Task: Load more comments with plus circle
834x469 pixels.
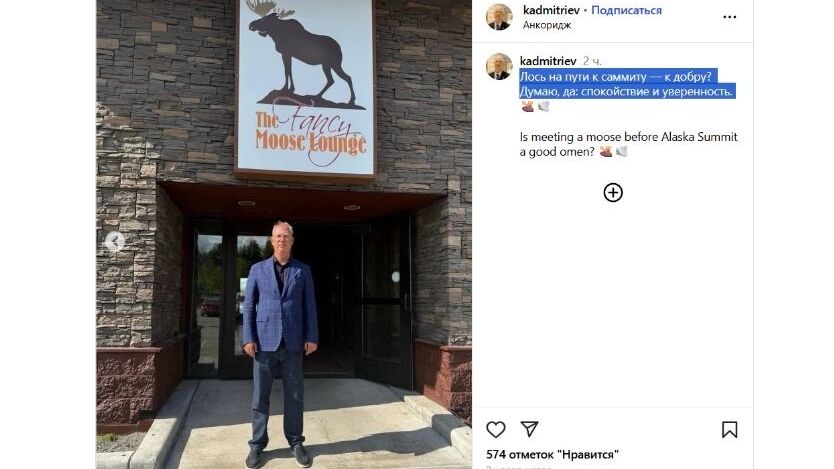Action: click(x=613, y=192)
